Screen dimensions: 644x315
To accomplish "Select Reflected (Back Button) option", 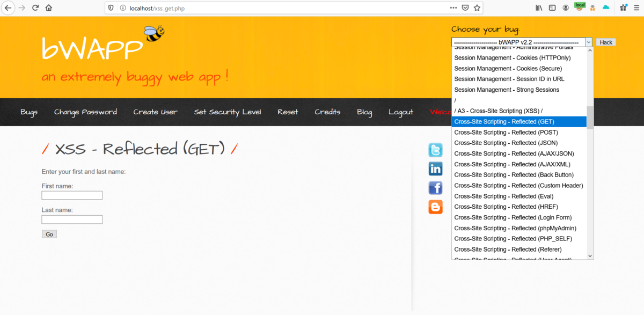I will pos(519,175).
